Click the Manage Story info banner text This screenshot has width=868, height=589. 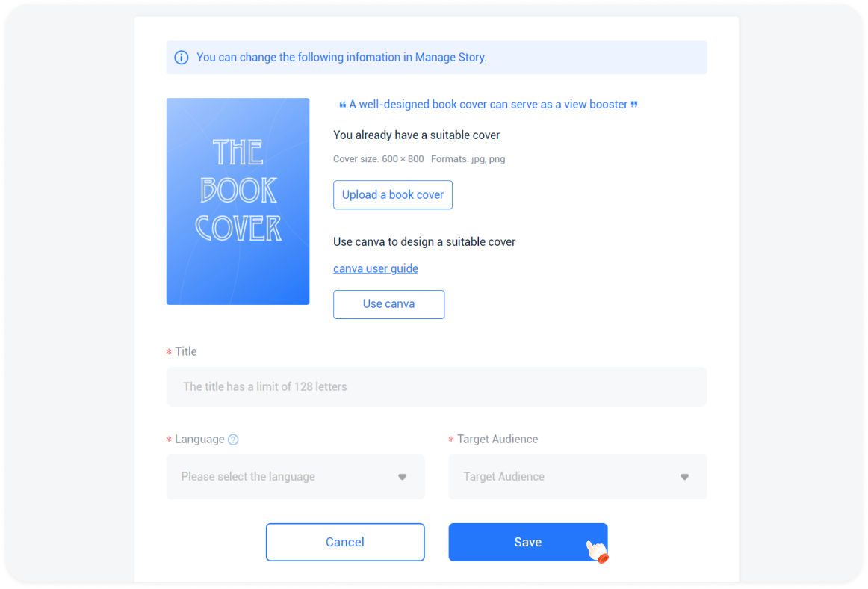[x=341, y=57]
